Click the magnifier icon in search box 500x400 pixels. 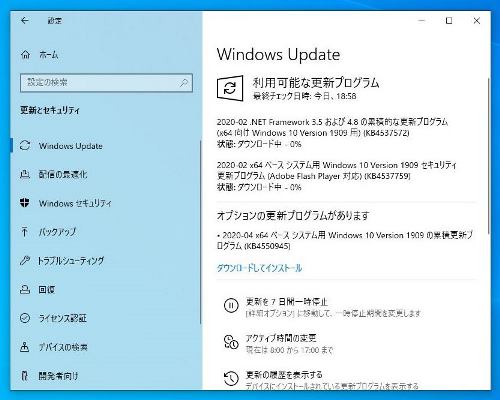[183, 83]
